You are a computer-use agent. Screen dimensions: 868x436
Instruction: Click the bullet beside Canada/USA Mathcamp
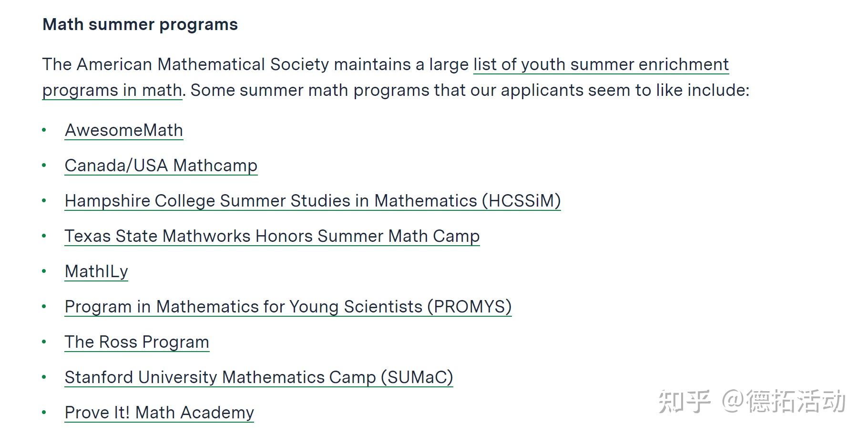(x=44, y=165)
